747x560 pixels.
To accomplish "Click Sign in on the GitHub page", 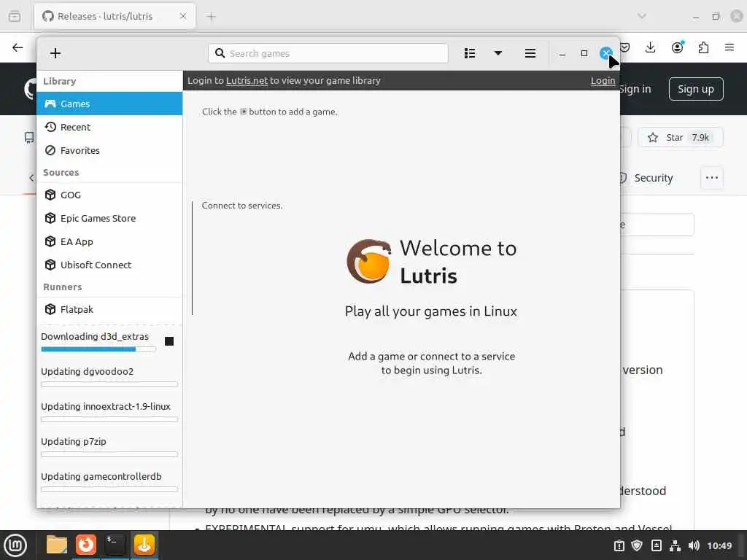I will click(x=635, y=89).
